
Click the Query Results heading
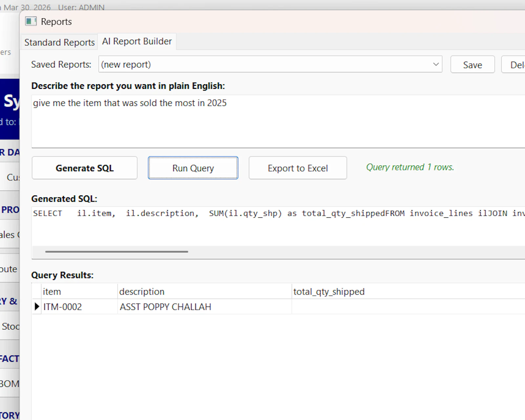pos(62,275)
